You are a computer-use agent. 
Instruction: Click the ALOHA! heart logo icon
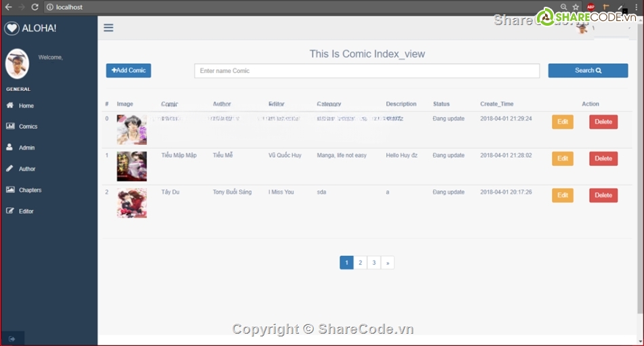point(12,28)
